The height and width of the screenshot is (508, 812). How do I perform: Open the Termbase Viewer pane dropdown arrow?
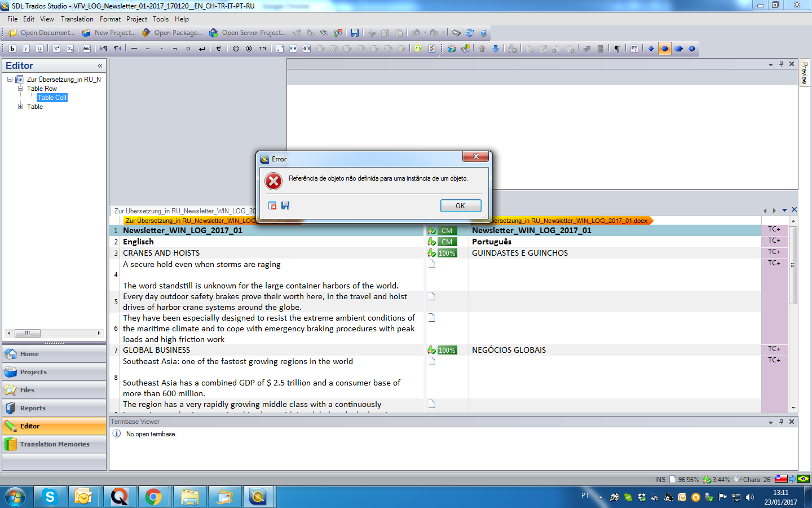(x=770, y=422)
